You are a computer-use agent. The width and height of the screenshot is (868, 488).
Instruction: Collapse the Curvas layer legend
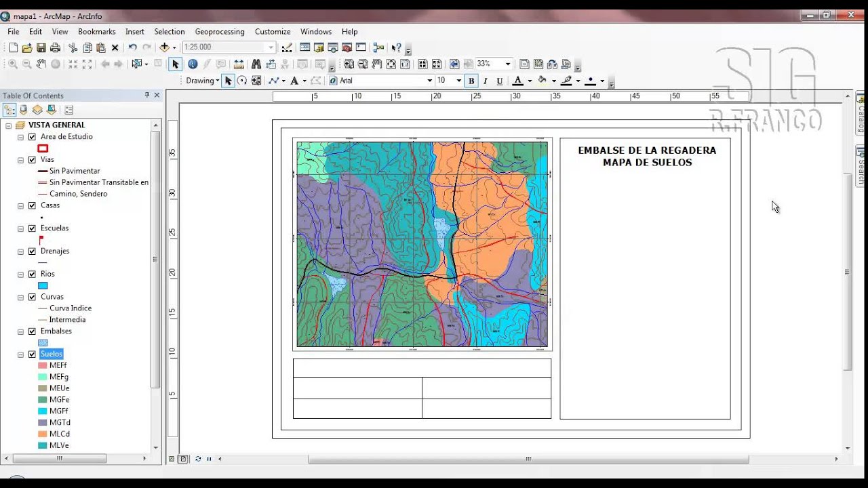click(21, 297)
